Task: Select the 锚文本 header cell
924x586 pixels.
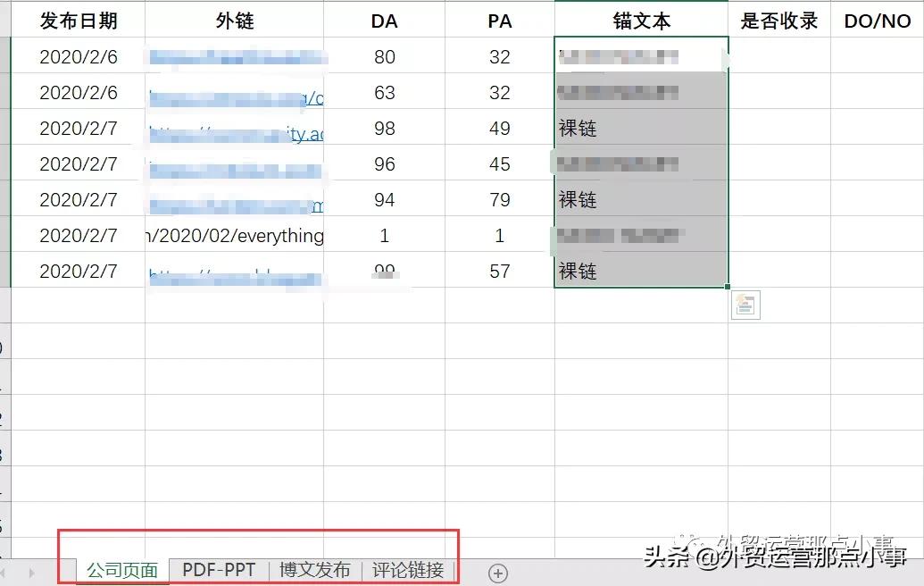Action: coord(641,21)
